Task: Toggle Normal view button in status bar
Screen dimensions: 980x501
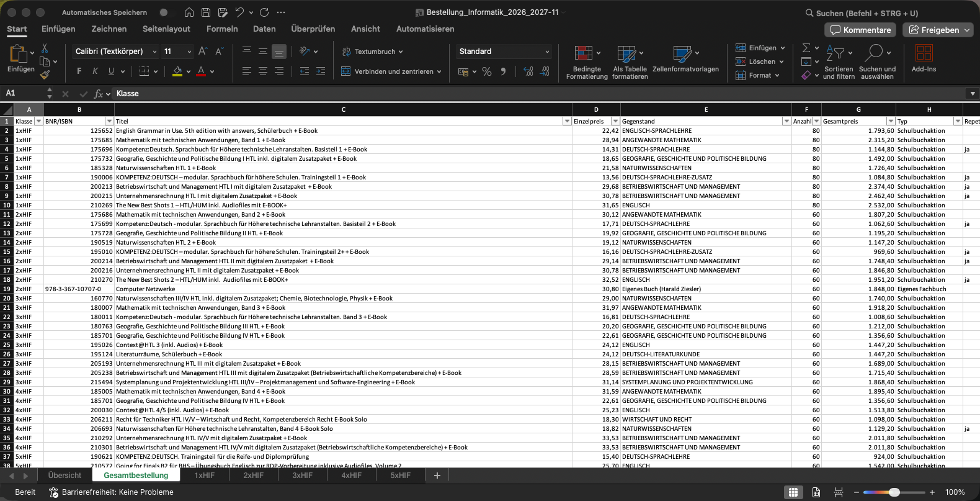Action: (x=793, y=492)
